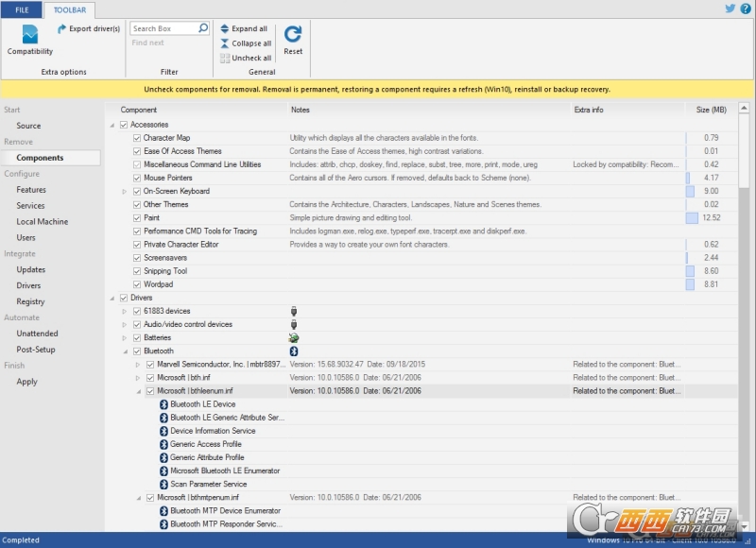756x548 pixels.
Task: Toggle the Screensavers checkbox
Action: click(x=137, y=258)
